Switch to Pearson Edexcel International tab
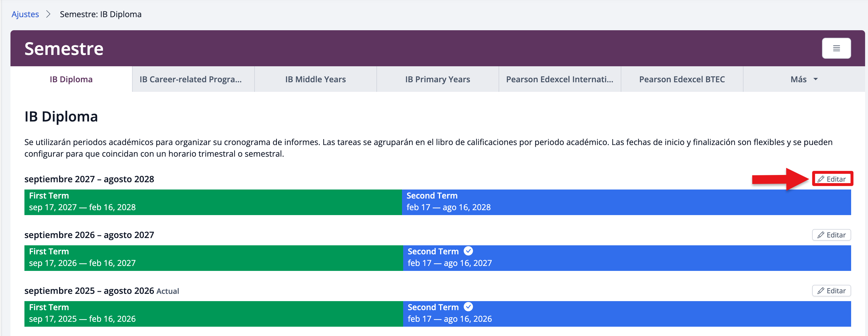The image size is (868, 336). click(559, 79)
